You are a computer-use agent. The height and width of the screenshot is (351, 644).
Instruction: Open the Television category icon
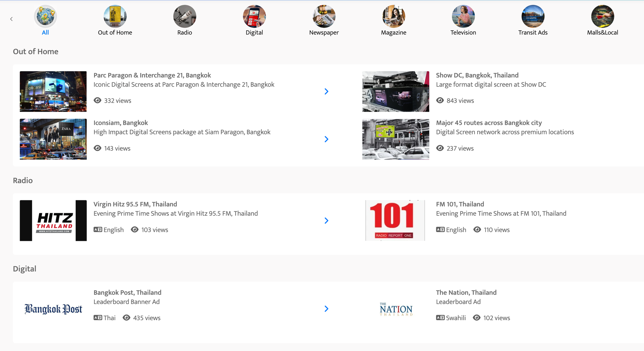tap(463, 16)
